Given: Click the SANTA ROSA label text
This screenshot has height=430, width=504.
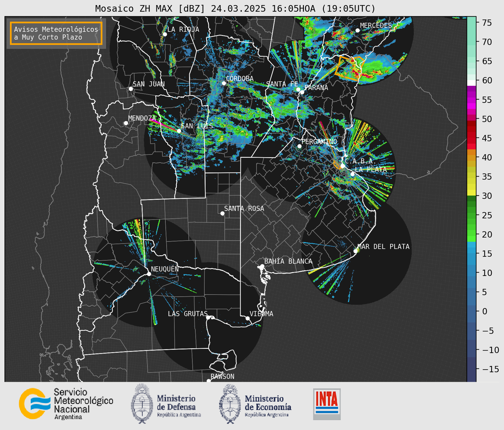Looking at the screenshot, I should click(244, 208).
